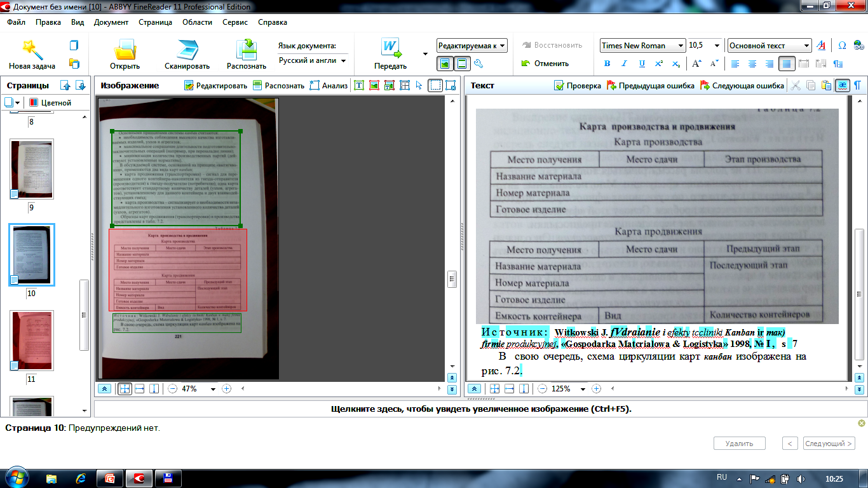Image resolution: width=868 pixels, height=488 pixels.
Task: Toggle non-printing characters pilcrow button
Action: tap(857, 85)
